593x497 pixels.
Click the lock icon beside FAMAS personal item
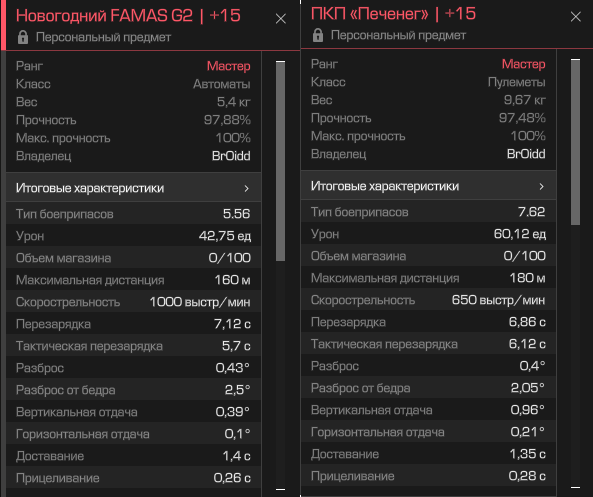tap(23, 37)
